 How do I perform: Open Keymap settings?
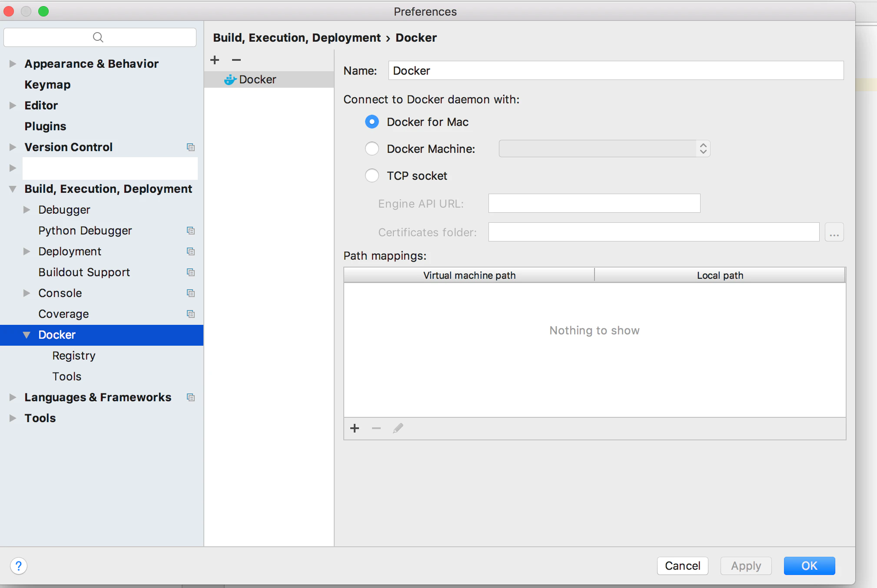click(x=47, y=85)
